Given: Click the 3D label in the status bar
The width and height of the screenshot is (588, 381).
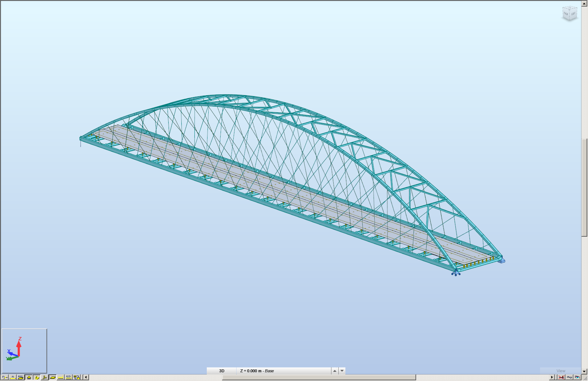Looking at the screenshot, I should pos(222,371).
